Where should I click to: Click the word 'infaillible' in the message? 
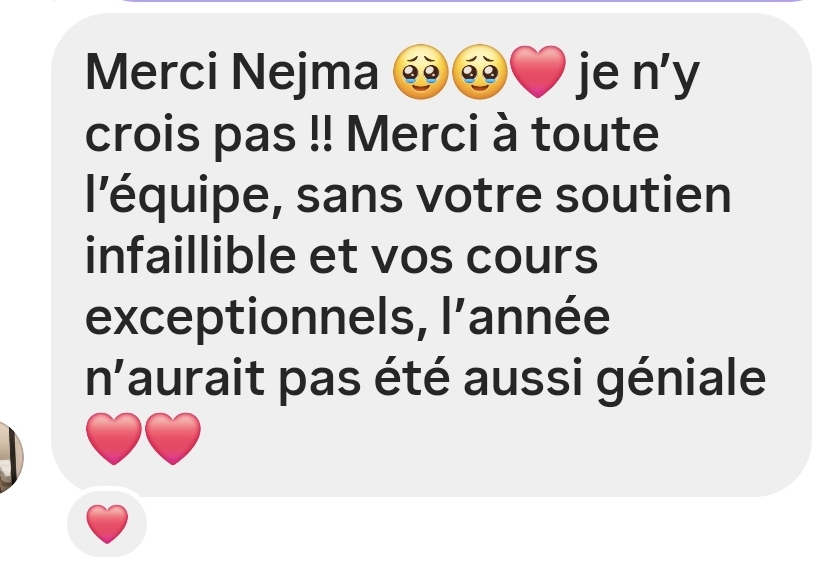(190, 255)
